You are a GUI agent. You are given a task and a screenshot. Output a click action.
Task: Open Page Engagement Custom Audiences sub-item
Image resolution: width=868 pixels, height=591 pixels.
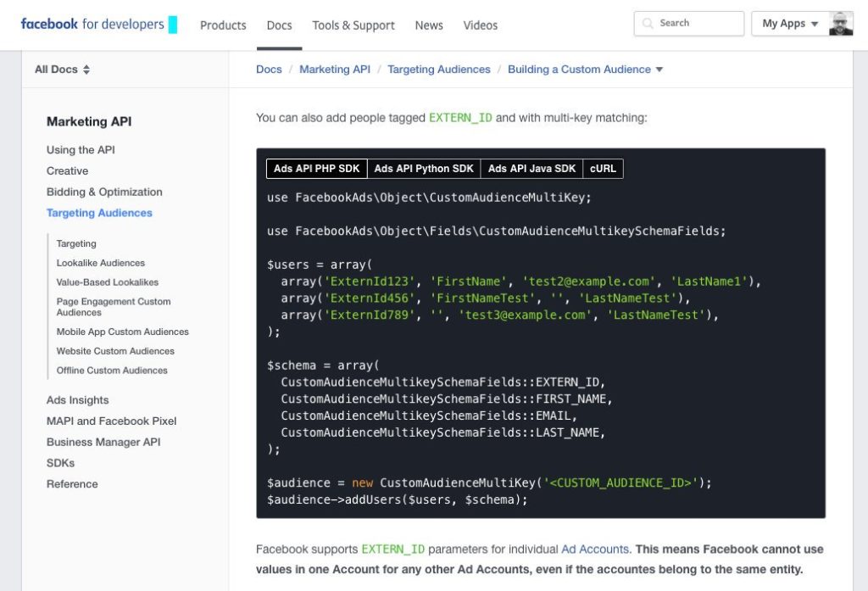(114, 307)
